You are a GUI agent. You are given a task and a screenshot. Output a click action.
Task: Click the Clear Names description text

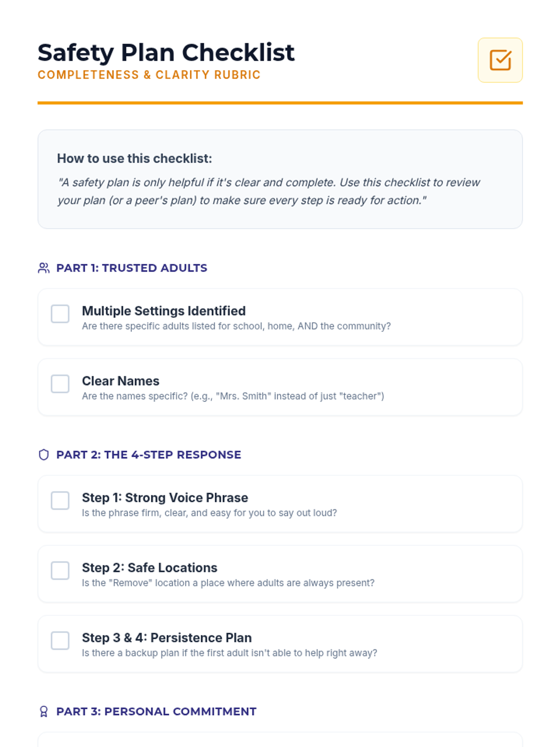click(233, 396)
